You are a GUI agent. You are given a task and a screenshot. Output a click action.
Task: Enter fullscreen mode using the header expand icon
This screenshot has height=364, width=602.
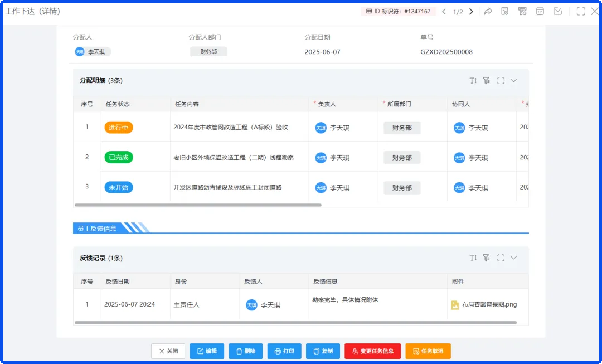tap(581, 11)
